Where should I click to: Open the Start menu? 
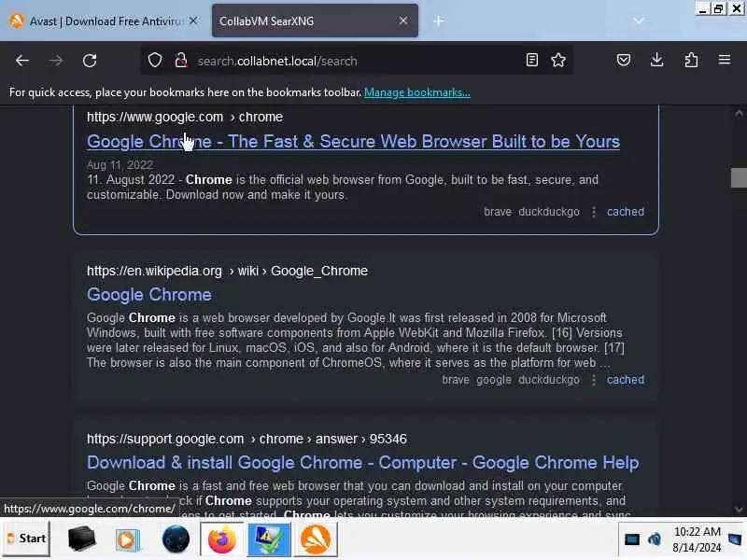click(x=27, y=539)
